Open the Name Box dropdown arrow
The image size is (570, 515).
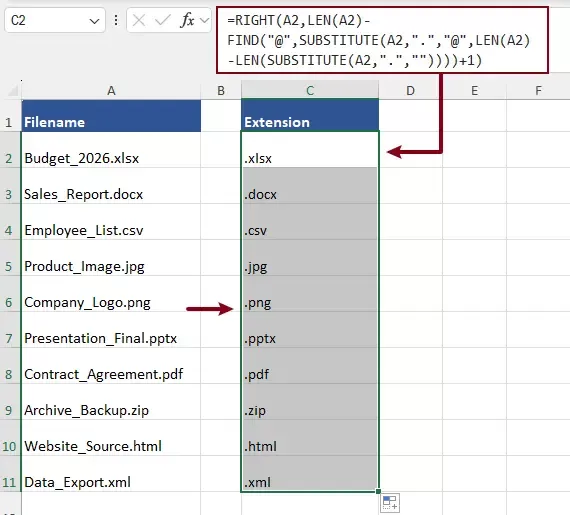coord(94,21)
